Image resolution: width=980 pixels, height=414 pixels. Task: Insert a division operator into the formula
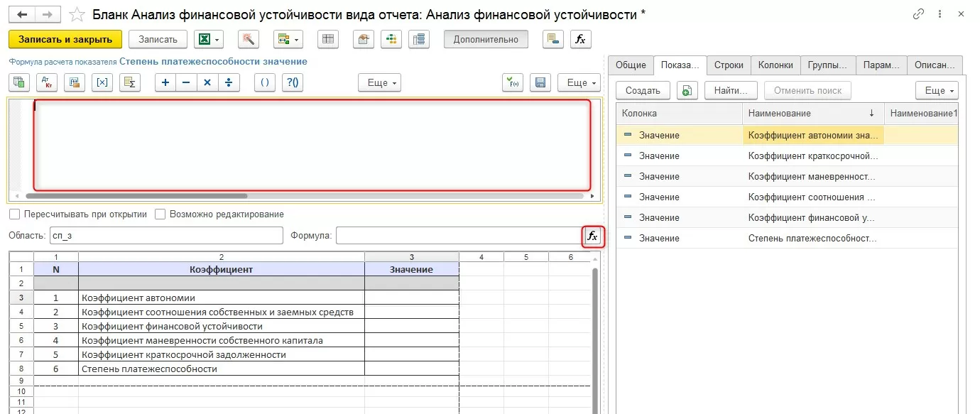click(229, 82)
